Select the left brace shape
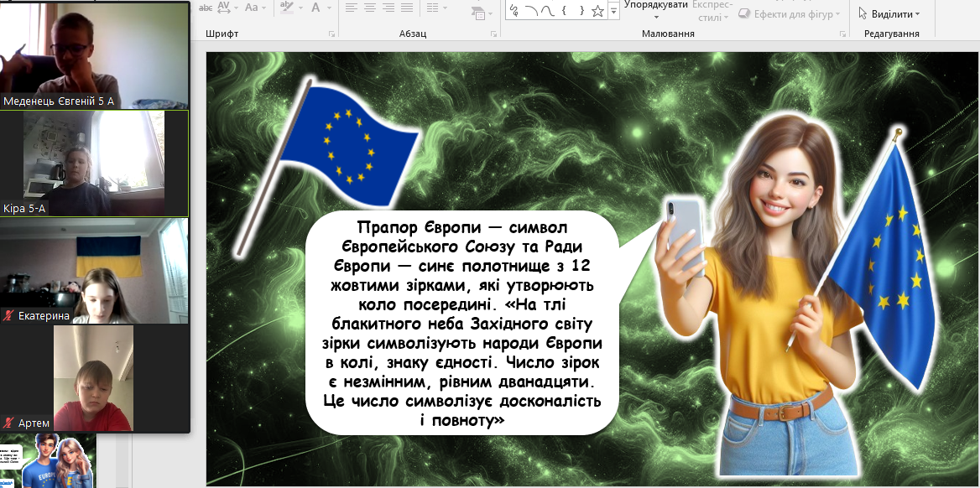Screen dimensions: 980x488 click(x=565, y=11)
